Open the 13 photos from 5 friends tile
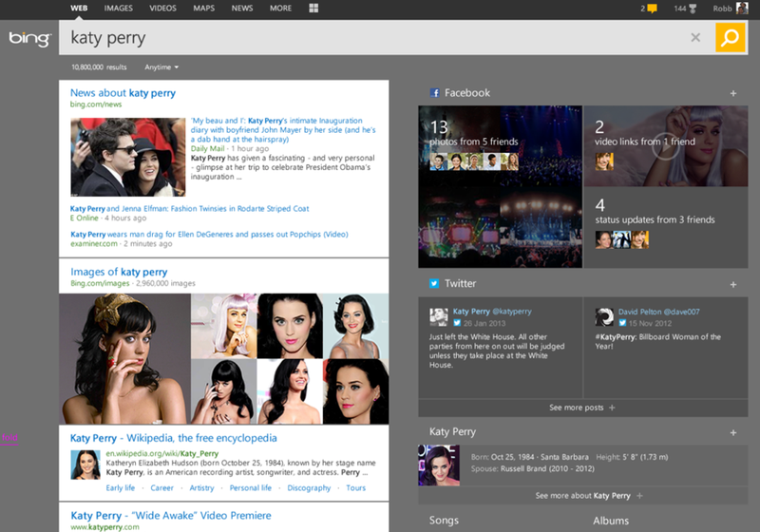This screenshot has height=532, width=760. pyautogui.click(x=501, y=186)
